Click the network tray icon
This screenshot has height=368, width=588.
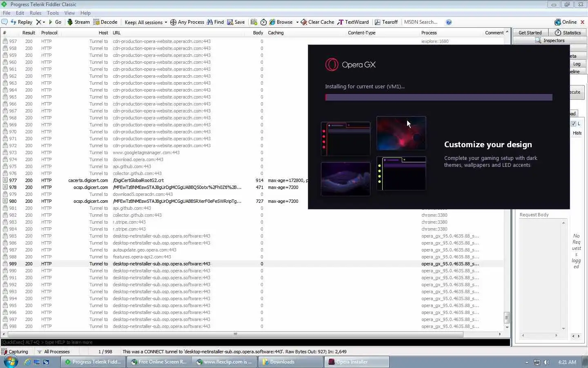click(x=537, y=362)
